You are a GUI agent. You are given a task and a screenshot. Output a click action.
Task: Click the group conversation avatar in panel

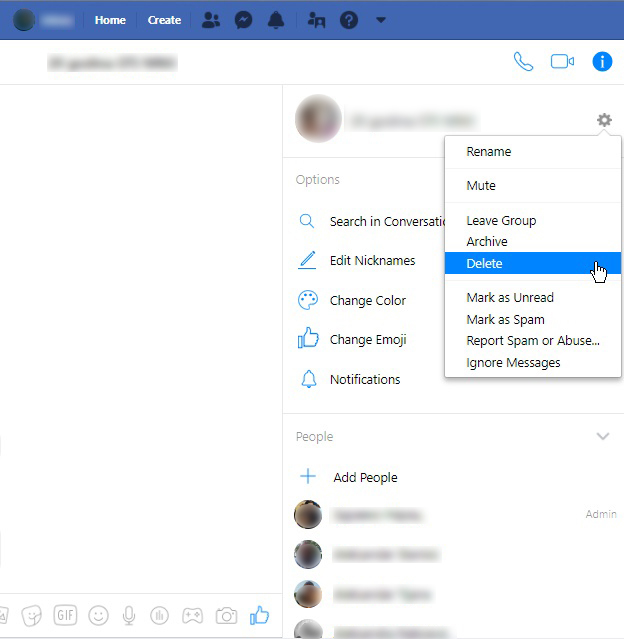[318, 119]
